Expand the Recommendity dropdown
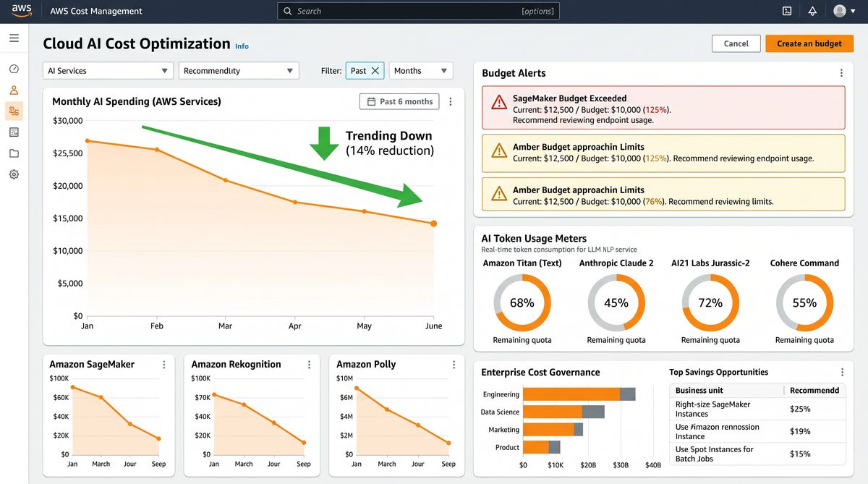 [239, 71]
